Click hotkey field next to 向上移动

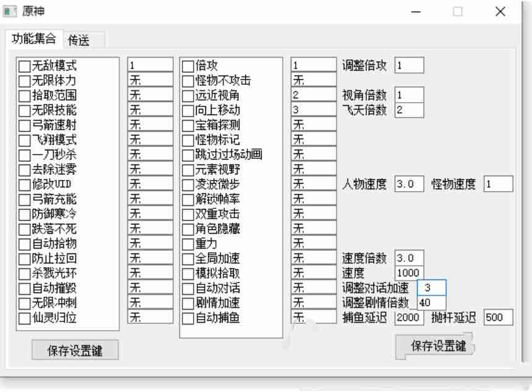(x=314, y=110)
